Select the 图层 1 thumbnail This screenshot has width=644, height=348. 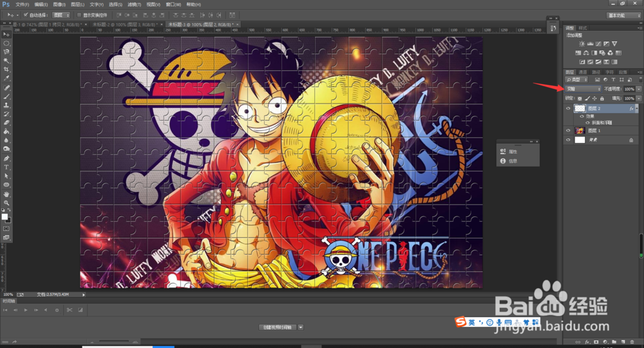(580, 131)
